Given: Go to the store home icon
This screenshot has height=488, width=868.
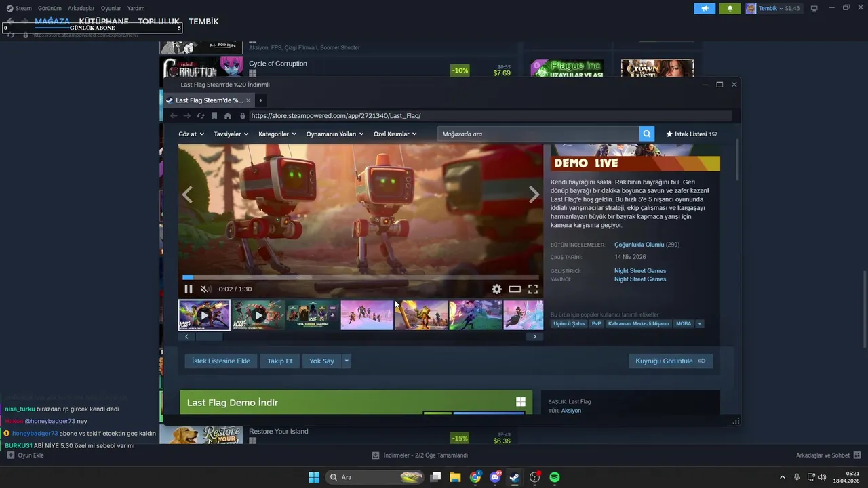Looking at the screenshot, I should click(228, 116).
